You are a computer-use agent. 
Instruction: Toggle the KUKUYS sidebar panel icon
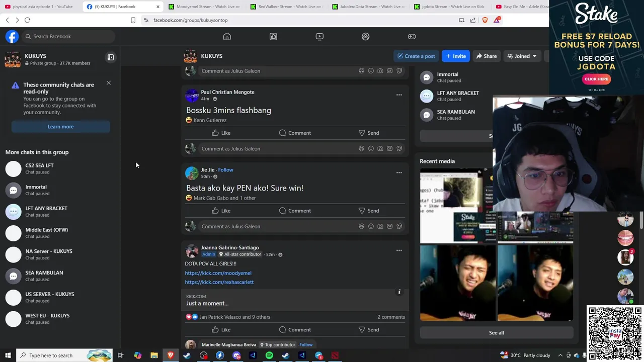coord(111,57)
